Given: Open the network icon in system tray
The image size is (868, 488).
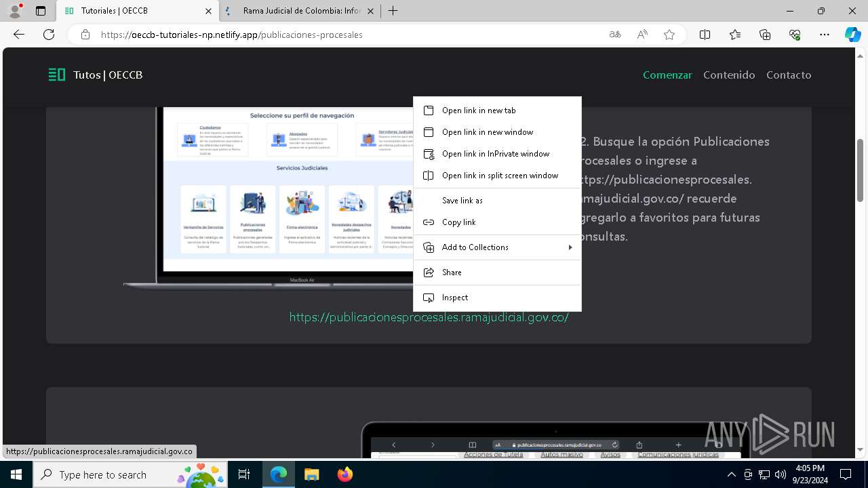Looking at the screenshot, I should coord(764,474).
